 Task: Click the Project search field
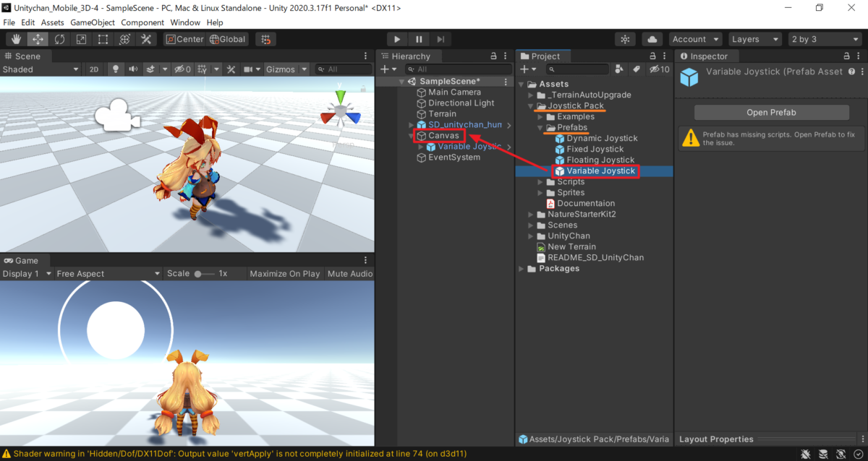coord(577,69)
